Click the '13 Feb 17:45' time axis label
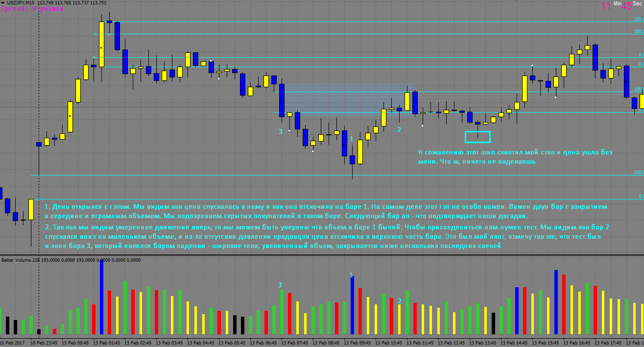 tap(608, 343)
